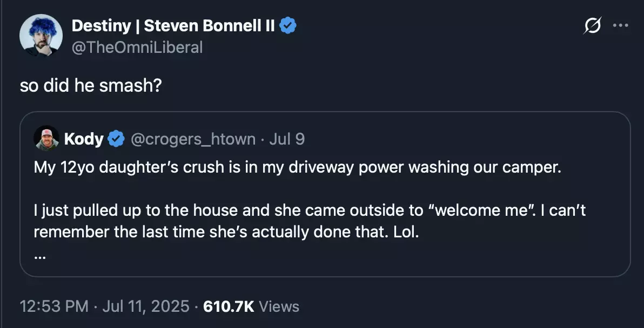Click the Views label text

279,306
